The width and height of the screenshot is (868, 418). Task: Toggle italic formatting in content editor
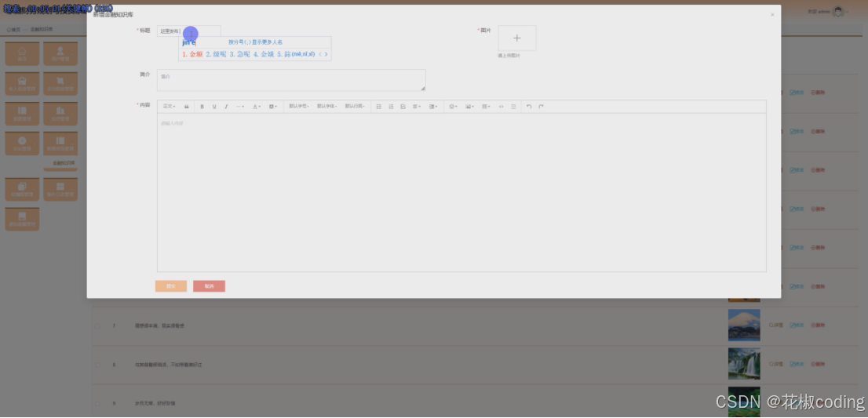(226, 107)
